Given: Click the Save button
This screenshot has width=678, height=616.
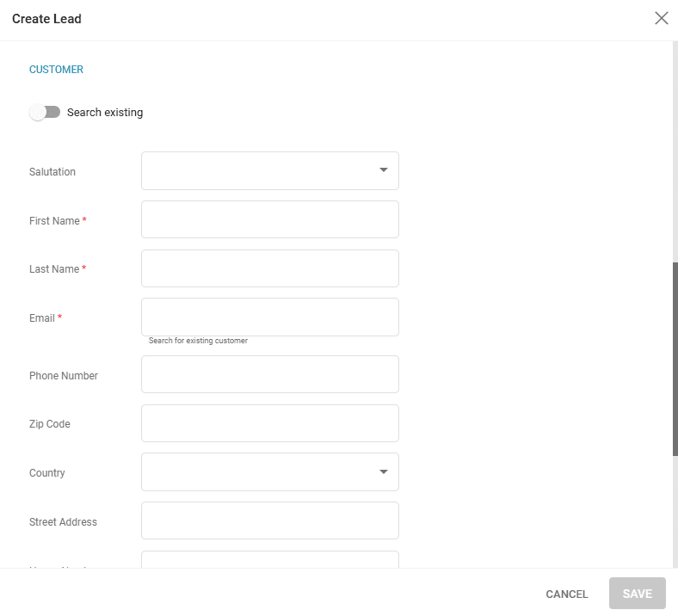Looking at the screenshot, I should [x=637, y=594].
